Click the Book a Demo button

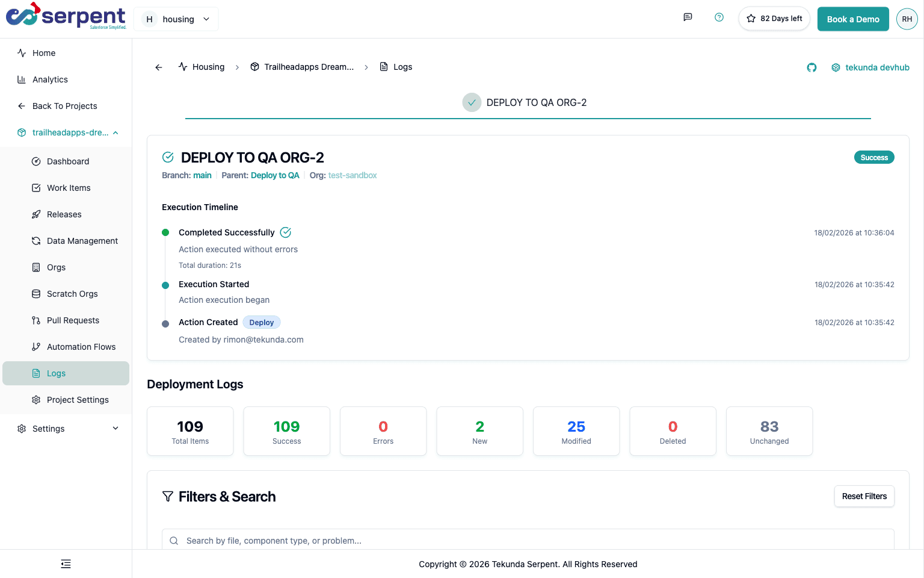tap(852, 19)
